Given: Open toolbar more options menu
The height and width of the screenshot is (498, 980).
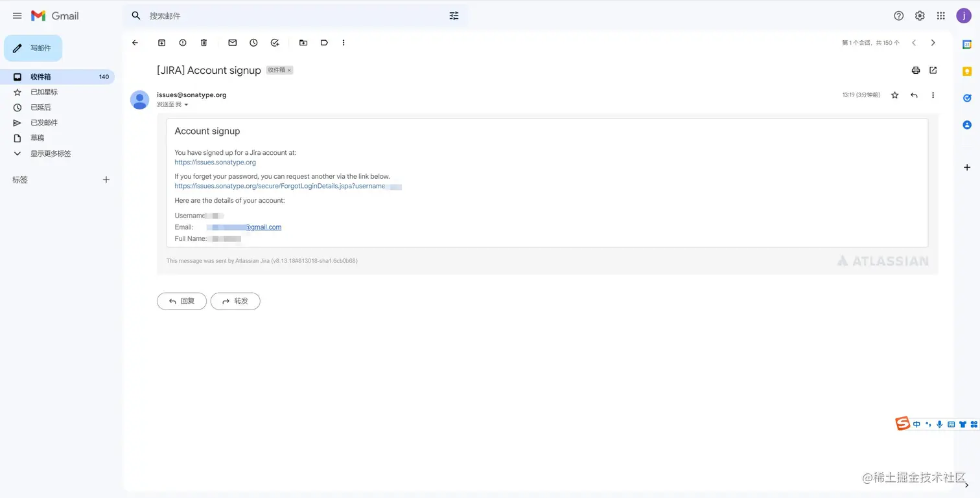Looking at the screenshot, I should click(x=344, y=43).
